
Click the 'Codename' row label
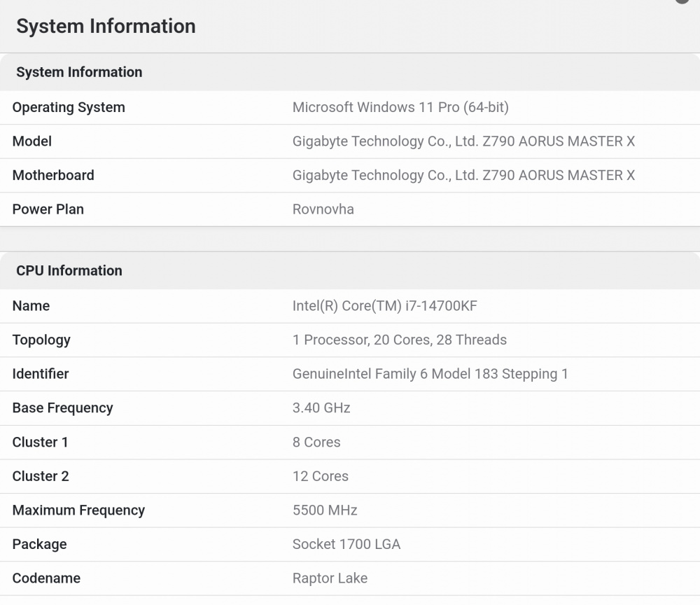pyautogui.click(x=46, y=578)
